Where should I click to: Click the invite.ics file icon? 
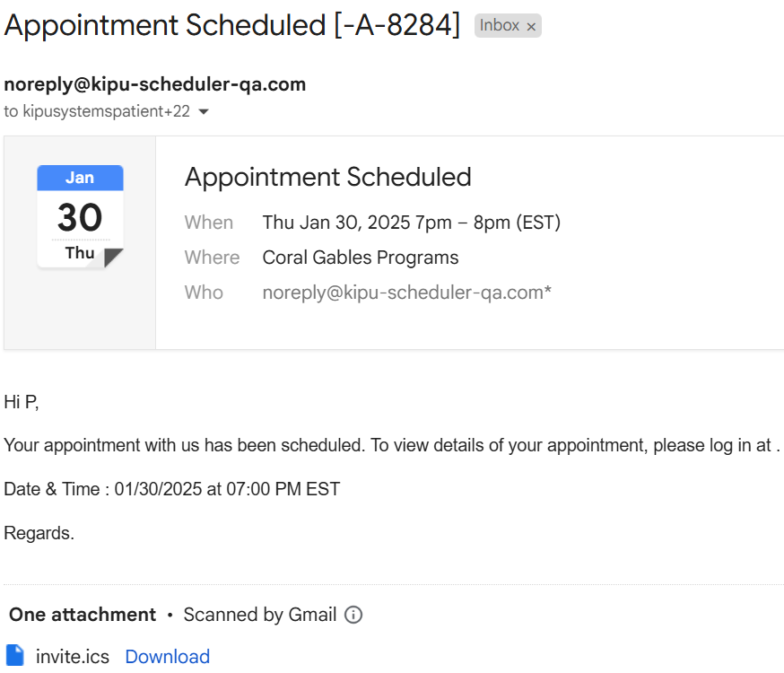pos(15,656)
